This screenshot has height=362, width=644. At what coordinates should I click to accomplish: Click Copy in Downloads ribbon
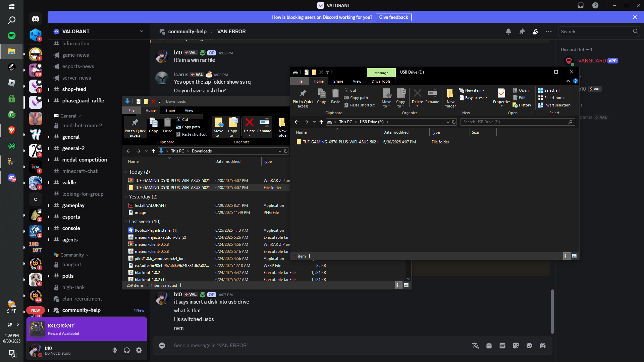[x=153, y=125]
